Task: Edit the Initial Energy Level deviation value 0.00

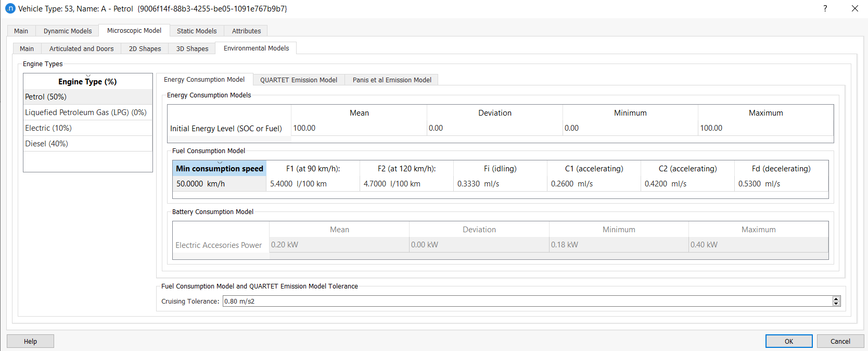Action: point(495,128)
